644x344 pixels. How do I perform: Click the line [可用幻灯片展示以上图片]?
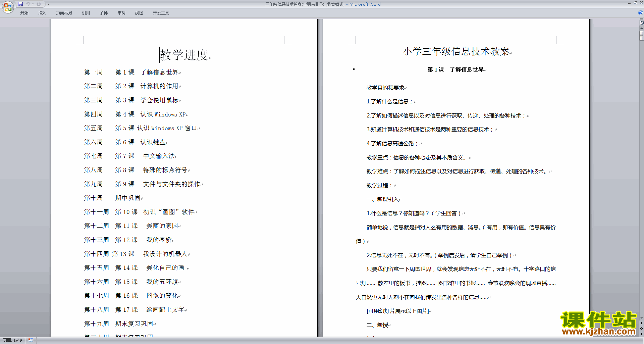click(398, 311)
